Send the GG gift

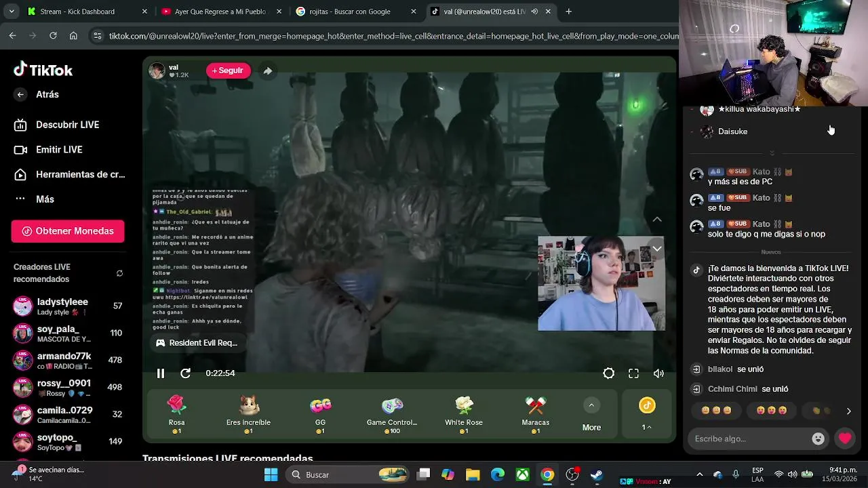[320, 415]
